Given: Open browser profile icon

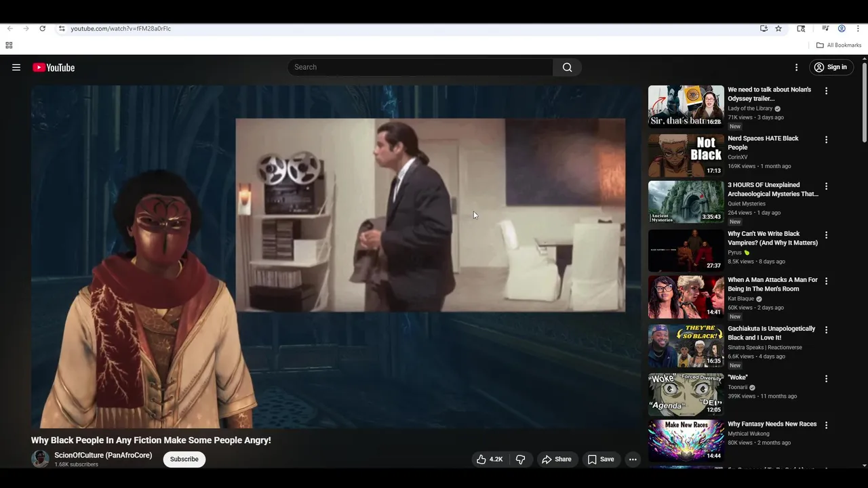Looking at the screenshot, I should coord(842,28).
